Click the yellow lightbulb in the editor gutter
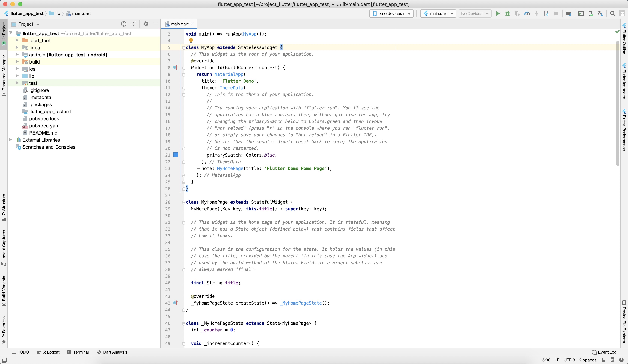The image size is (628, 364). point(191,40)
